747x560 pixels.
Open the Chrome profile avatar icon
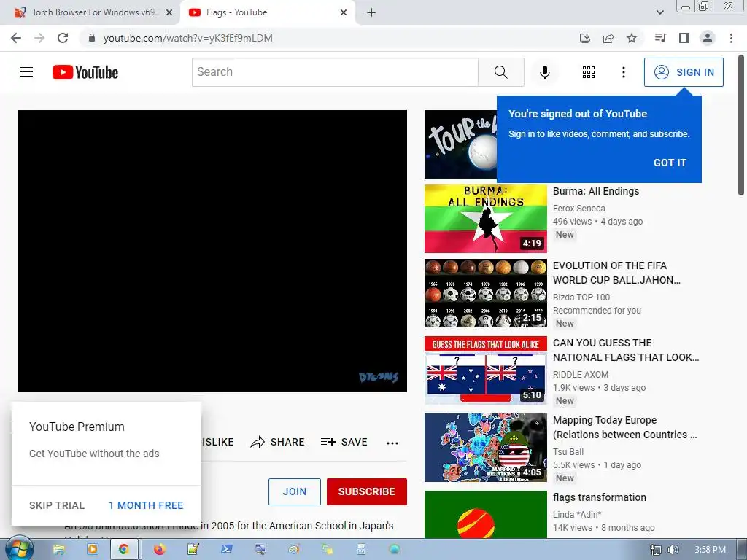[708, 38]
